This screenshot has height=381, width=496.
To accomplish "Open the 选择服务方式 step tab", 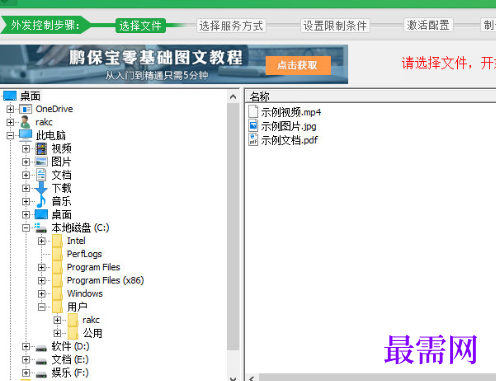I will 231,26.
